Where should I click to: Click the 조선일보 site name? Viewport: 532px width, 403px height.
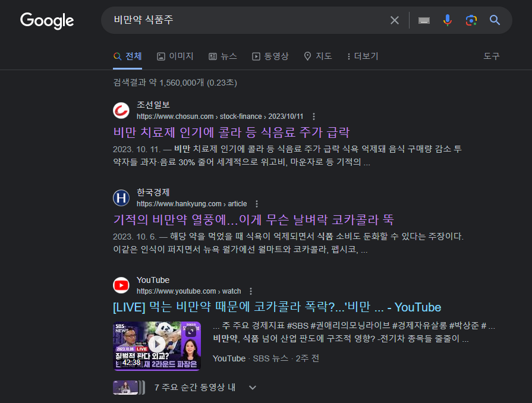[x=153, y=105]
